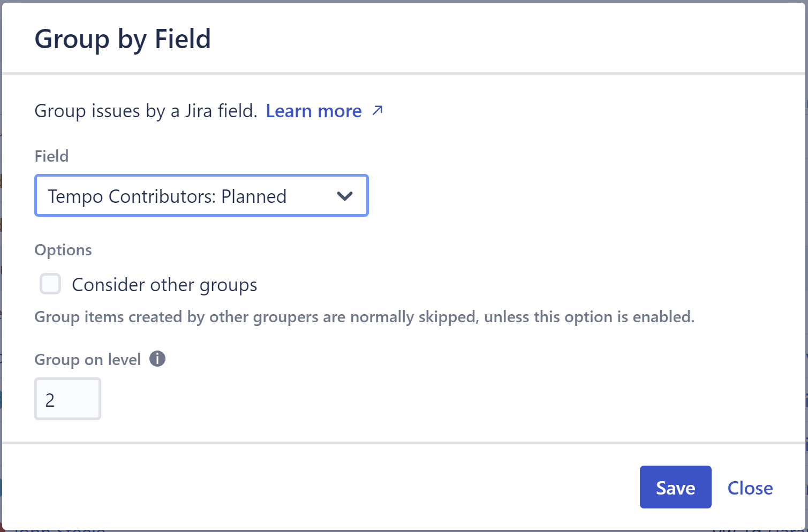This screenshot has height=532, width=808.
Task: Open the Tempo Contributors: Planned field dropdown
Action: [201, 196]
